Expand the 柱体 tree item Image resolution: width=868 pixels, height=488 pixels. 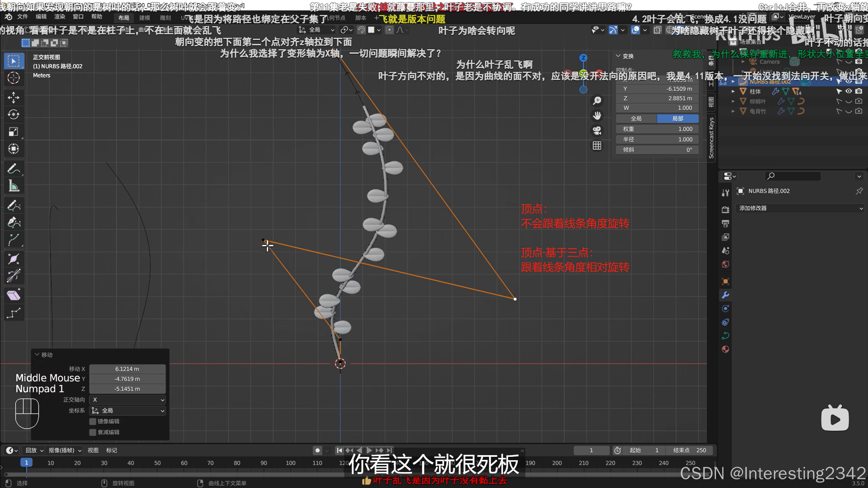[x=733, y=91]
